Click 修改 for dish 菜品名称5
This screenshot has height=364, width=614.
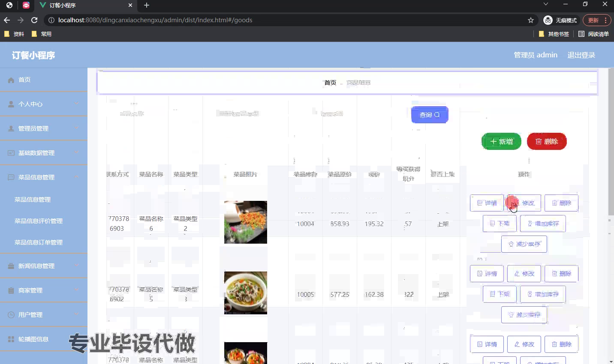point(524,274)
